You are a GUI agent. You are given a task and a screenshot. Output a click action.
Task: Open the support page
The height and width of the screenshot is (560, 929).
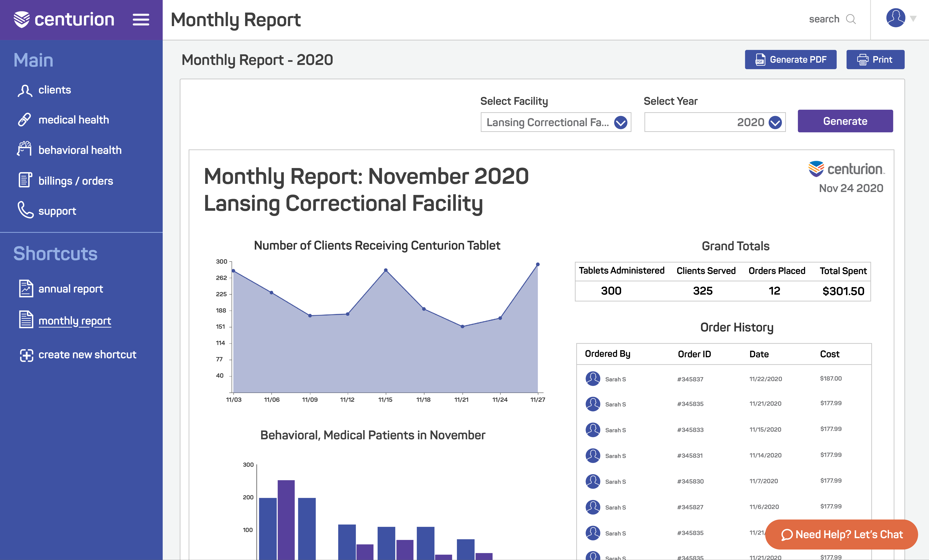pyautogui.click(x=57, y=211)
